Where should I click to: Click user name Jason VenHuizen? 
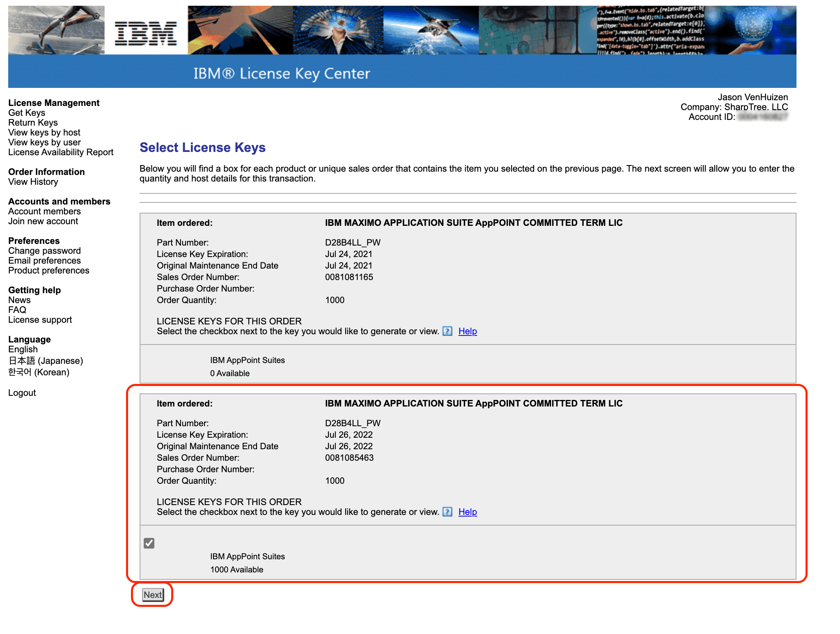click(753, 97)
